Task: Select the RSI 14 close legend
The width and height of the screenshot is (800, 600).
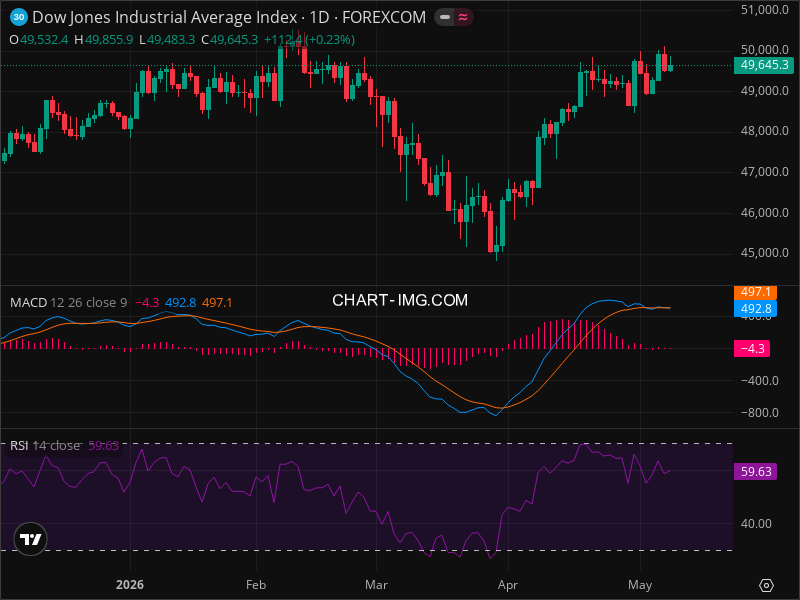Action: point(45,445)
